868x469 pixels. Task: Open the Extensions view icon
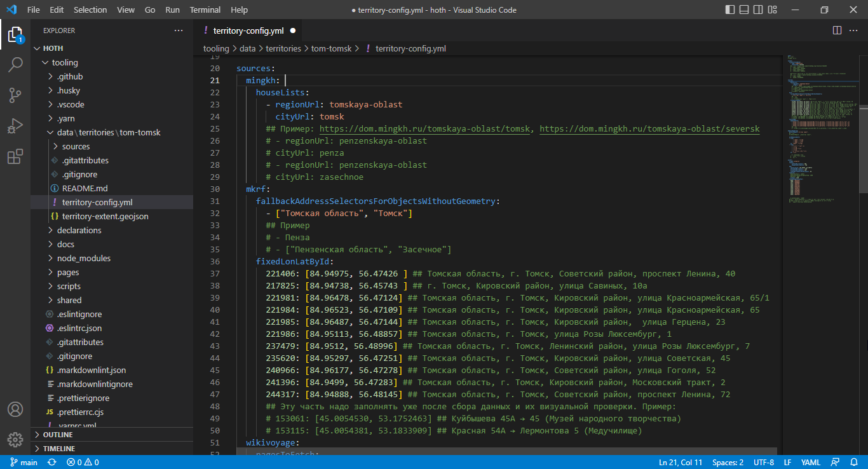pyautogui.click(x=15, y=156)
